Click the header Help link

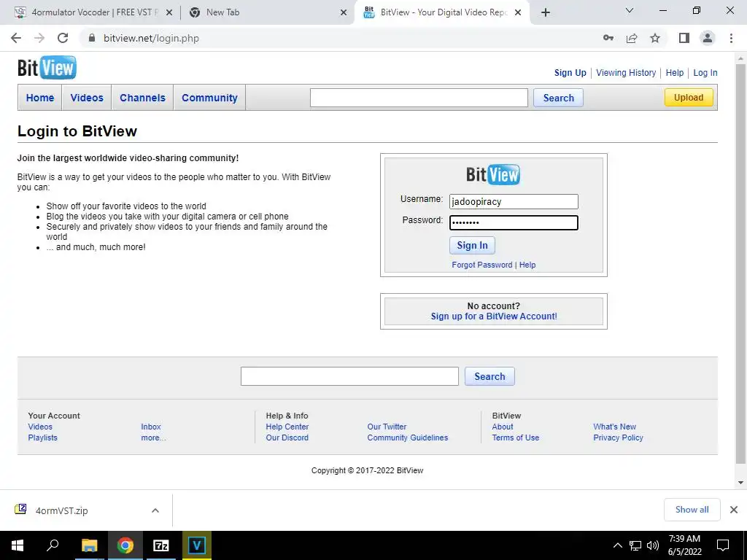point(675,73)
